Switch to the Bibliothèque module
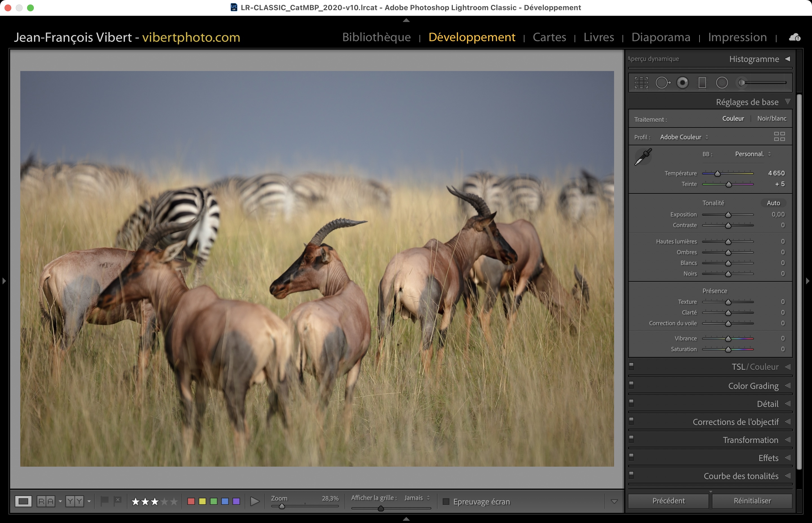Image resolution: width=812 pixels, height=523 pixels. coord(376,37)
